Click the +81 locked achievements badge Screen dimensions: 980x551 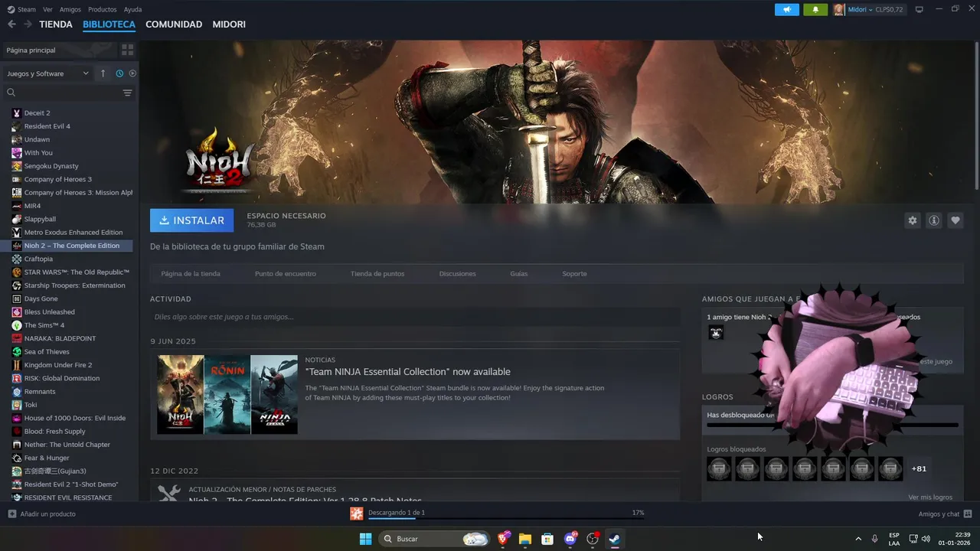(x=920, y=469)
